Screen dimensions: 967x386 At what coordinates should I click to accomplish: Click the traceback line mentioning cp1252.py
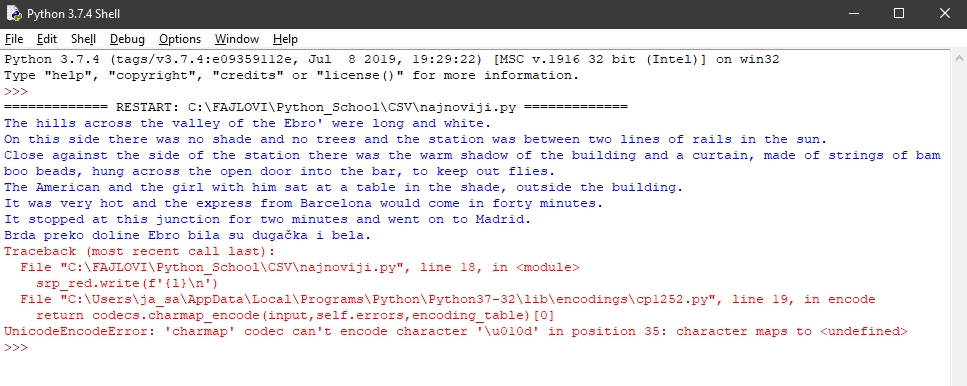(x=448, y=300)
